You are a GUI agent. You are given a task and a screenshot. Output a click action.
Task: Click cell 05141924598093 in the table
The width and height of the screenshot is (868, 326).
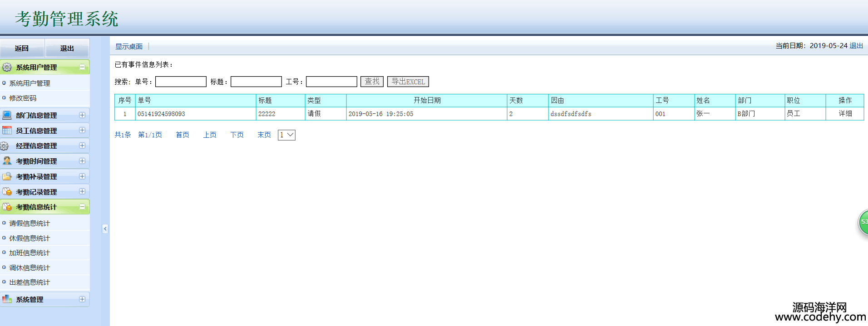pyautogui.click(x=196, y=114)
